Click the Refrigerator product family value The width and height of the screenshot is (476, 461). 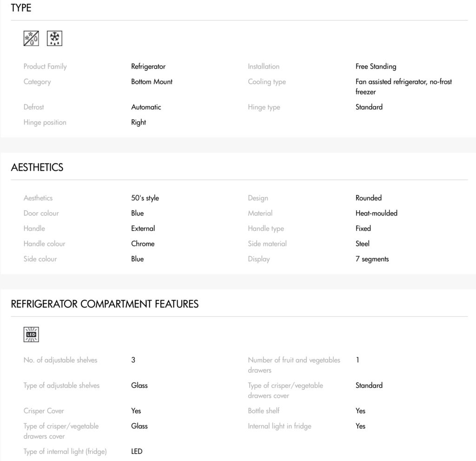[148, 67]
